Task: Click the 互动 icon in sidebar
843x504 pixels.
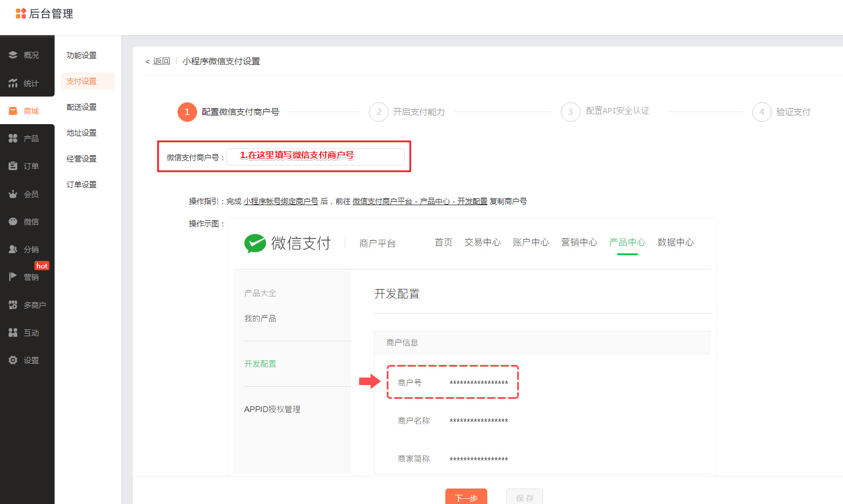Action: point(13,333)
